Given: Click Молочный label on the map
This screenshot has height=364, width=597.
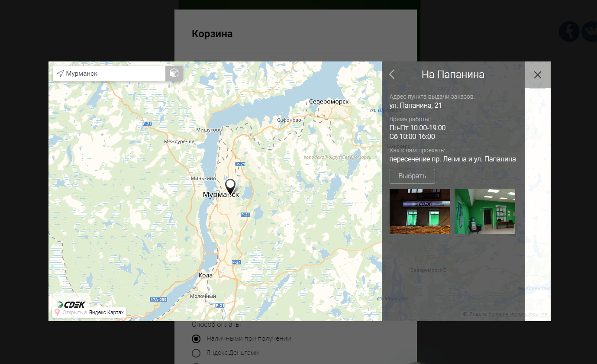Looking at the screenshot, I should (203, 296).
